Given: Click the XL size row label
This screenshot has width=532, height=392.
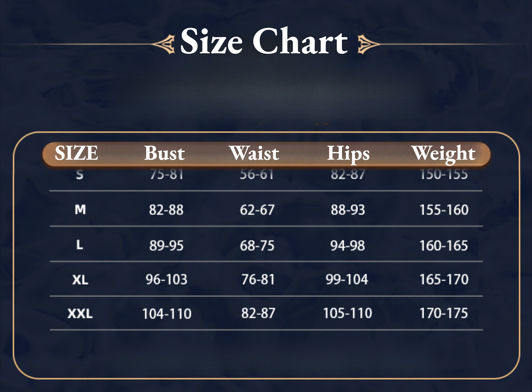Looking at the screenshot, I should pyautogui.click(x=80, y=280).
